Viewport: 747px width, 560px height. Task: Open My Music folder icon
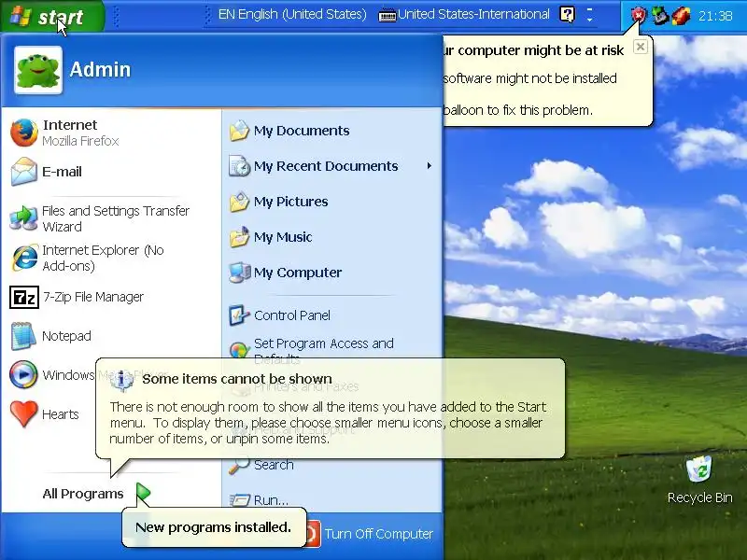point(239,237)
